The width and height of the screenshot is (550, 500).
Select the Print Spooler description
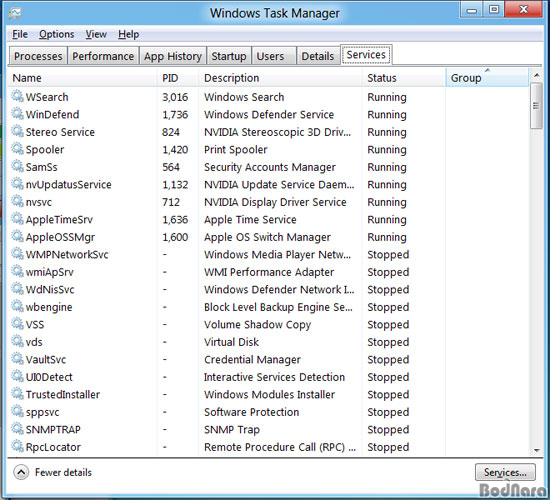[x=236, y=150]
